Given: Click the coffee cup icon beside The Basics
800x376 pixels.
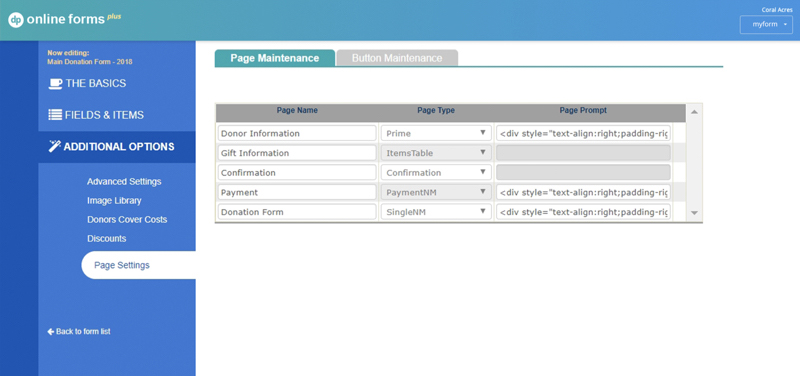Looking at the screenshot, I should click(x=55, y=84).
